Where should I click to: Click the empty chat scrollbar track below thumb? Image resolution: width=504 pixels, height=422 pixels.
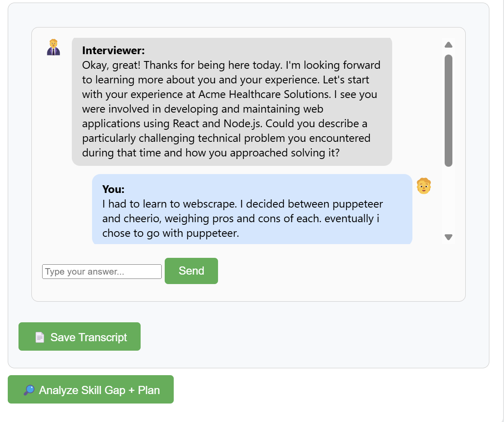coord(449,200)
